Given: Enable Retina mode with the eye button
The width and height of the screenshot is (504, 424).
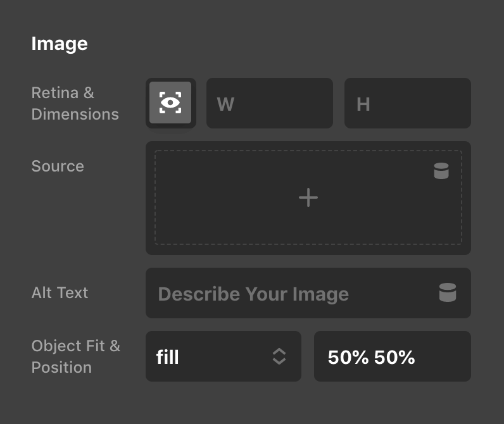Looking at the screenshot, I should (170, 103).
